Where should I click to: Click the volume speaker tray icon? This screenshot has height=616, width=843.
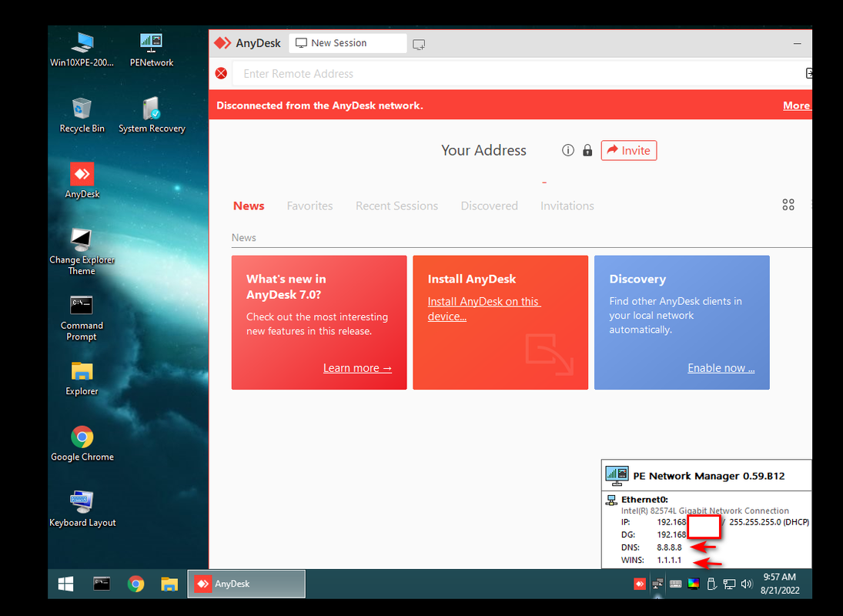[747, 584]
